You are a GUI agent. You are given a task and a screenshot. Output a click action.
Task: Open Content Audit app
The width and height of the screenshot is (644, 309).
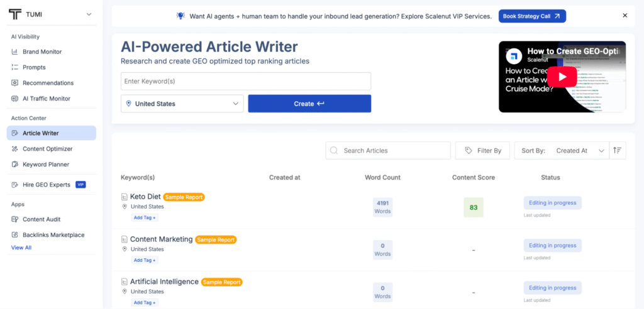[x=42, y=219]
